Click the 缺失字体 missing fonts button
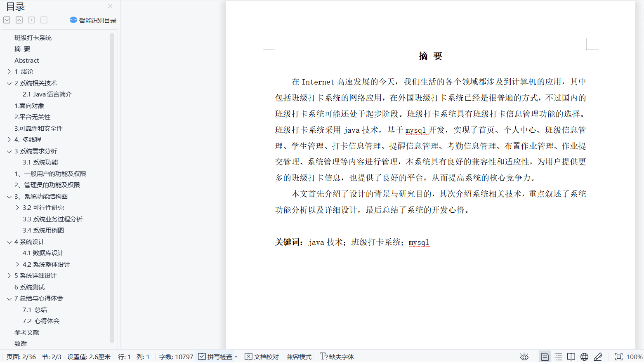The image size is (644, 362). (337, 357)
